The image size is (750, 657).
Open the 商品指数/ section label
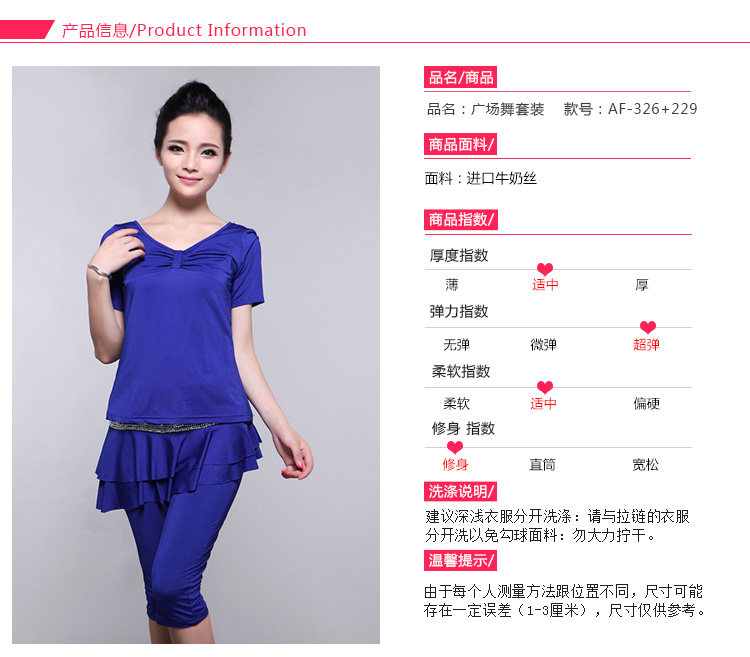[x=461, y=219]
